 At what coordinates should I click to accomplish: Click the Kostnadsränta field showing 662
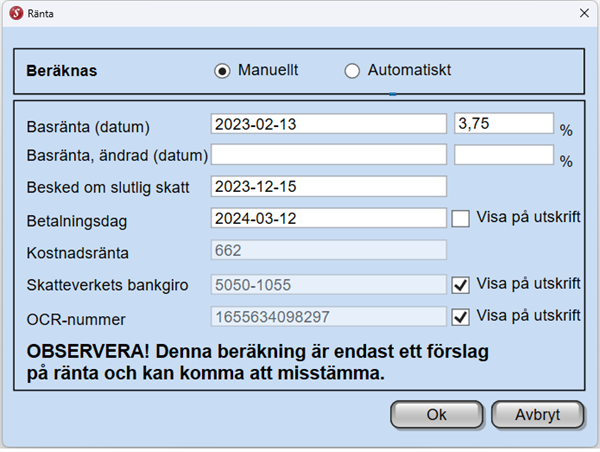tap(328, 251)
